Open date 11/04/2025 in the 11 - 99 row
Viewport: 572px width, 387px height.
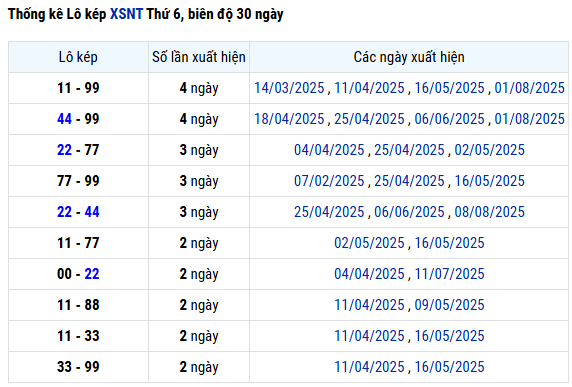point(369,88)
